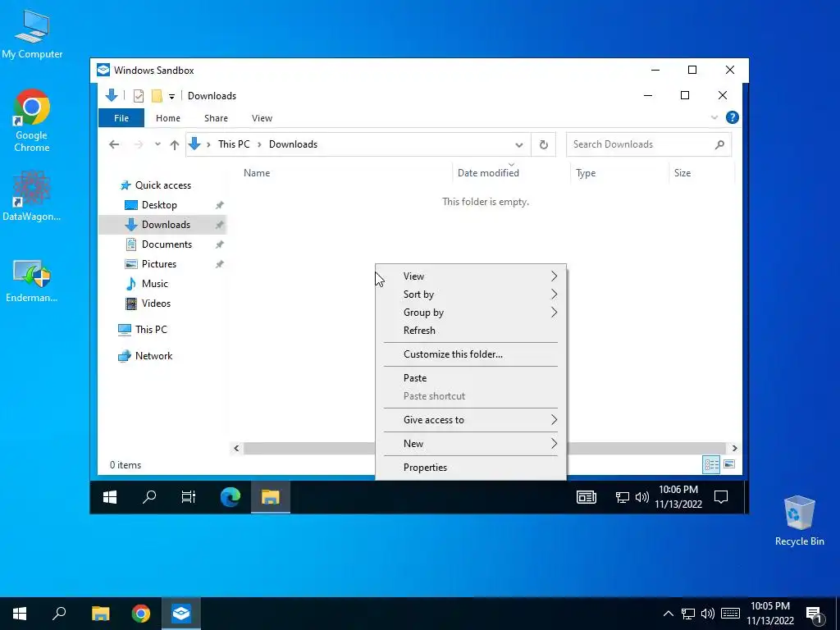
Task: Go up one level with Up arrow
Action: [x=175, y=144]
